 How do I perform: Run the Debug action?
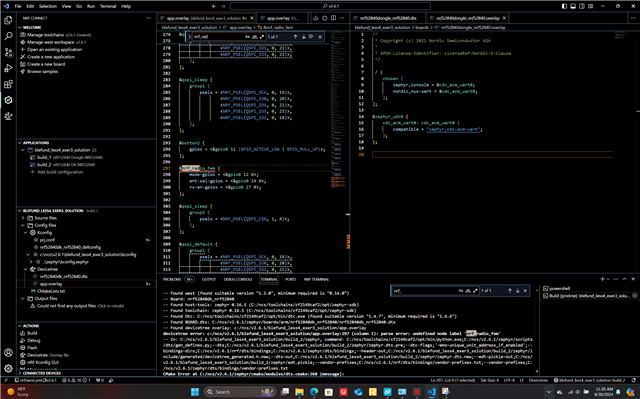pos(33,340)
